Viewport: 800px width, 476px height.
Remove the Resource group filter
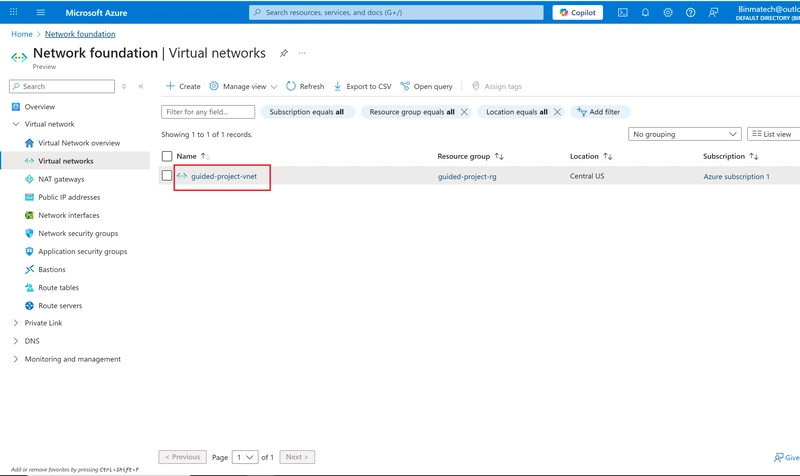pos(464,112)
